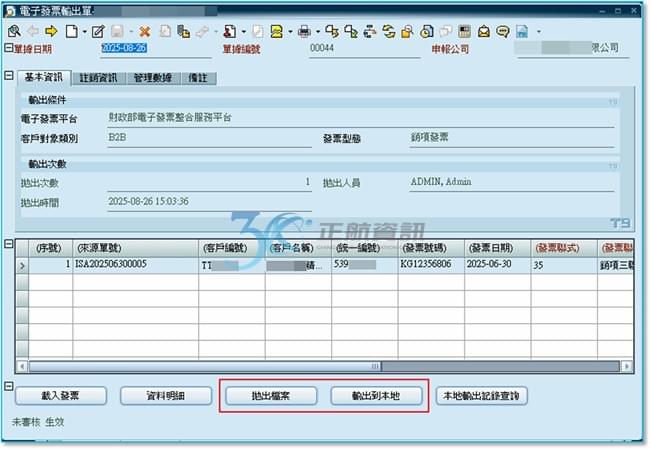Collapse the tab section with minus box
The image size is (650, 449).
tap(9, 75)
